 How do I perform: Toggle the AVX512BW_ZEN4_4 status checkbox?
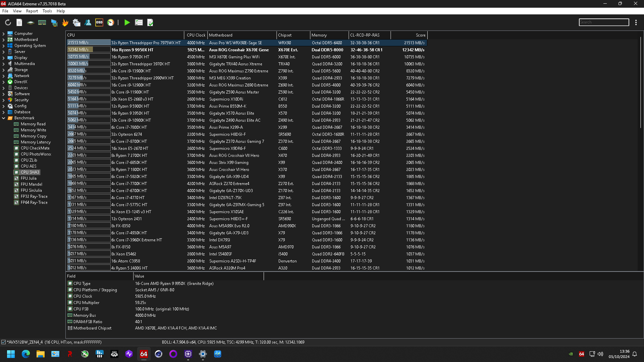click(x=4, y=342)
